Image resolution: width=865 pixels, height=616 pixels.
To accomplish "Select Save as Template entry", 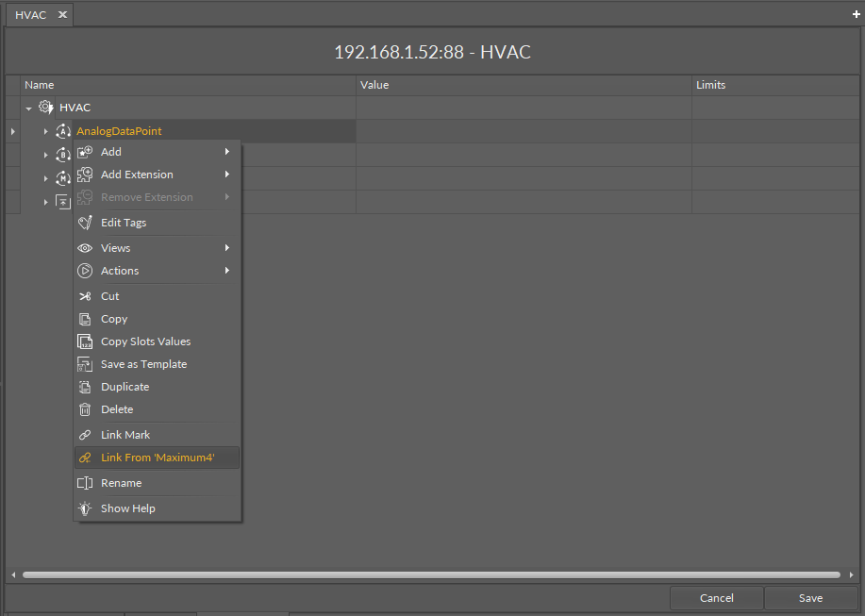I will (158, 364).
